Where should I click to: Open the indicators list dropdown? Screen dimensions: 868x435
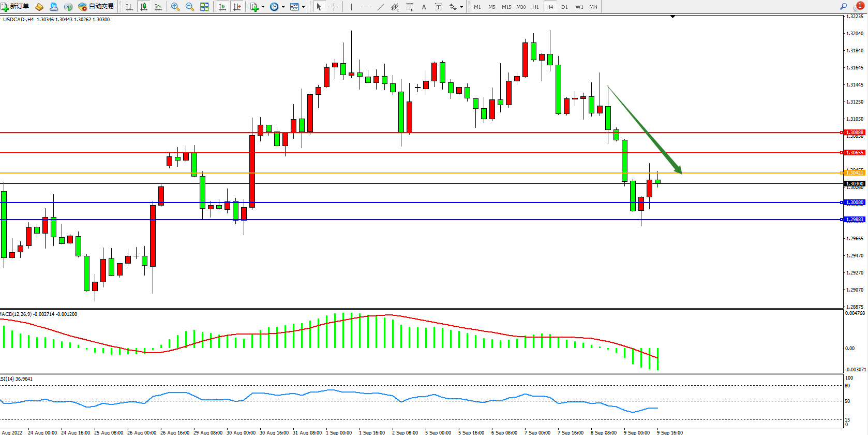pos(257,7)
